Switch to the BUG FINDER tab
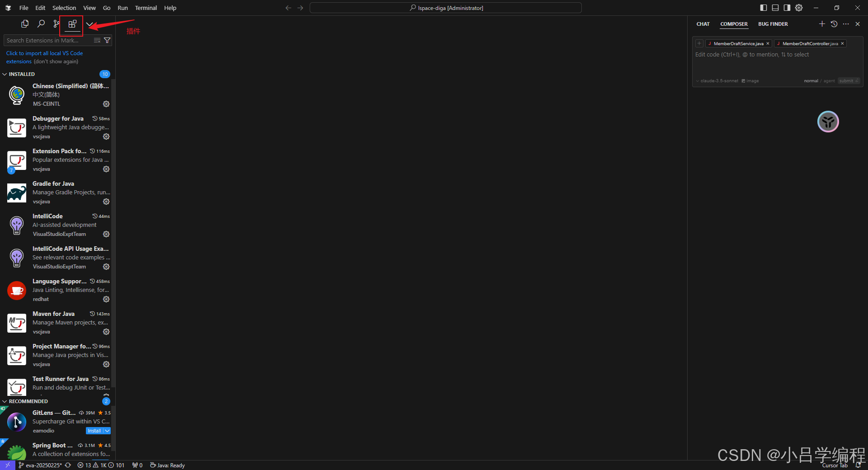 click(773, 24)
